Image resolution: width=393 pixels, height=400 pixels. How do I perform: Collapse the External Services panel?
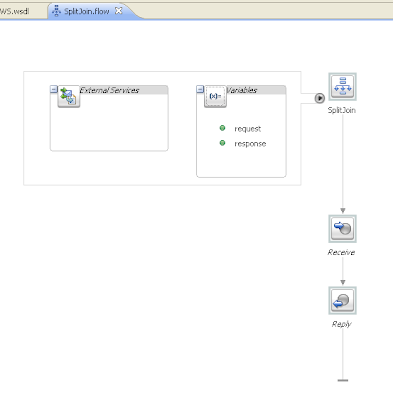coord(54,89)
